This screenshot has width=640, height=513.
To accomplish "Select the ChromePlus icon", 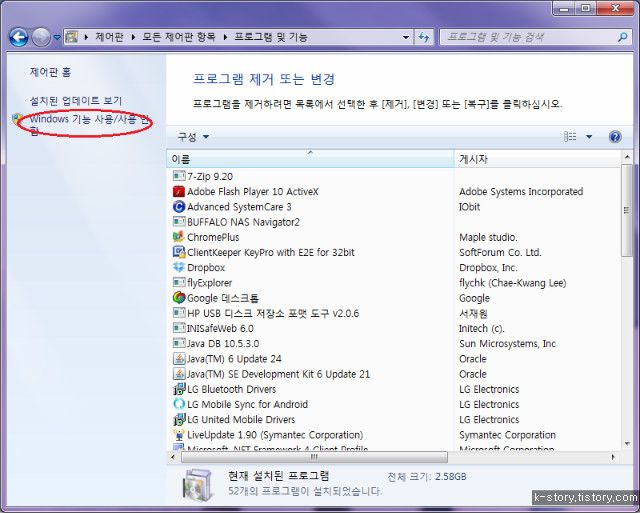I will 179,237.
